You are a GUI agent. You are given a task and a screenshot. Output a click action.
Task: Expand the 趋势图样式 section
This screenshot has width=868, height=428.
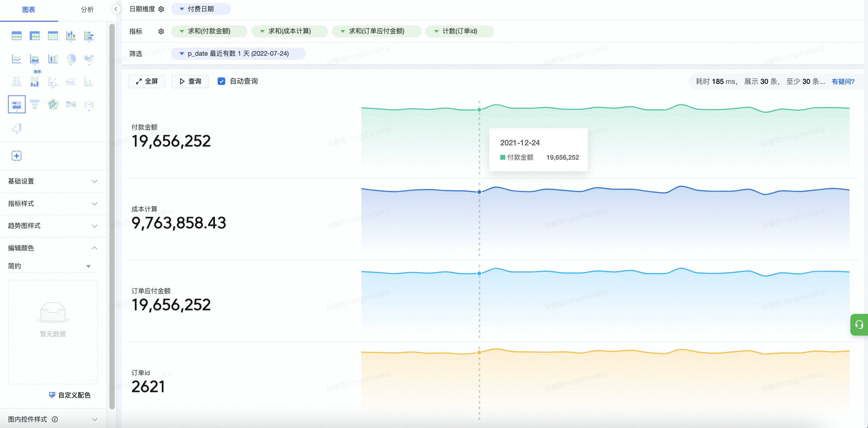click(53, 226)
